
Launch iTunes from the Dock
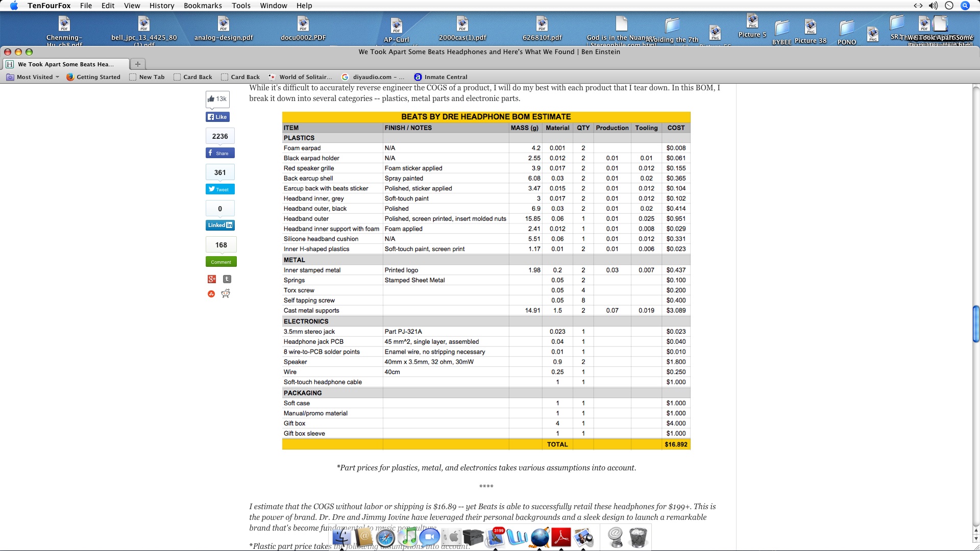pos(408,537)
